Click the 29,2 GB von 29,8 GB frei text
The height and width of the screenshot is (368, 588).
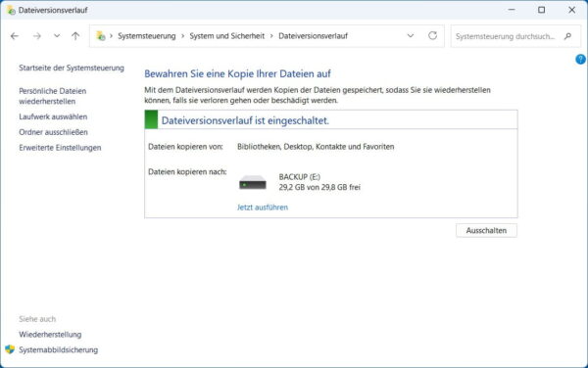[319, 187]
